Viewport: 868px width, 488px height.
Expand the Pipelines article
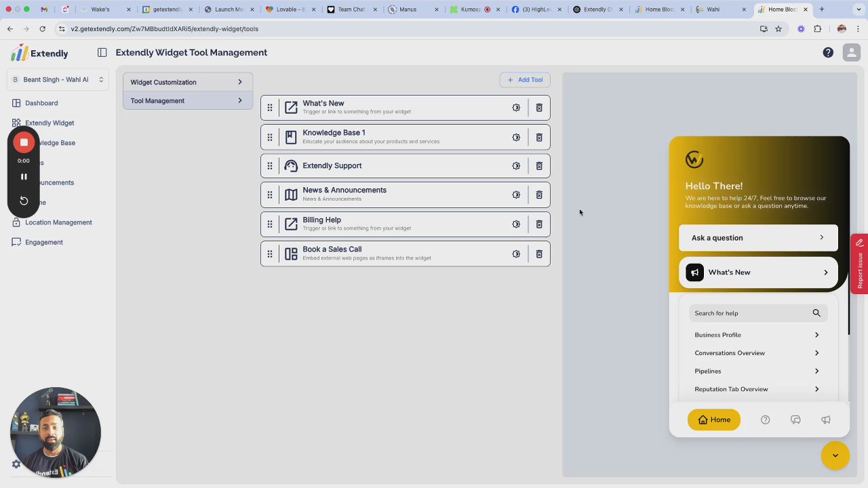tap(758, 371)
